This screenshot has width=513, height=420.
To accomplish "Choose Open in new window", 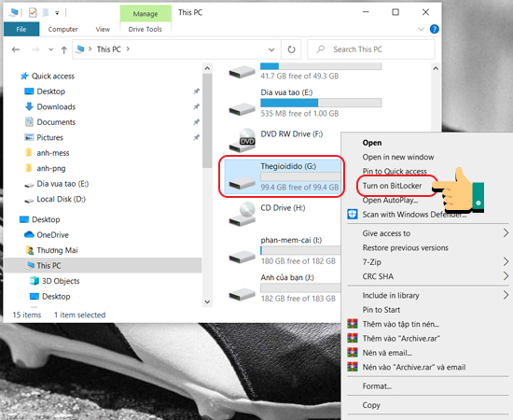I will pos(398,157).
